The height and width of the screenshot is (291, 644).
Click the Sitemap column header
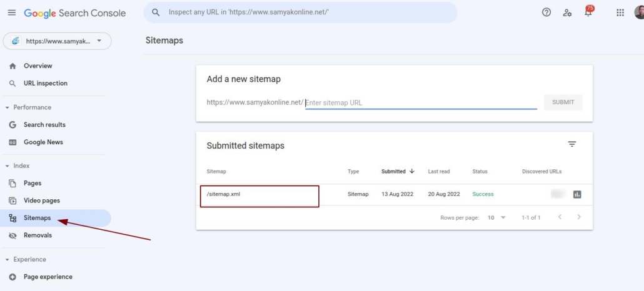point(216,172)
